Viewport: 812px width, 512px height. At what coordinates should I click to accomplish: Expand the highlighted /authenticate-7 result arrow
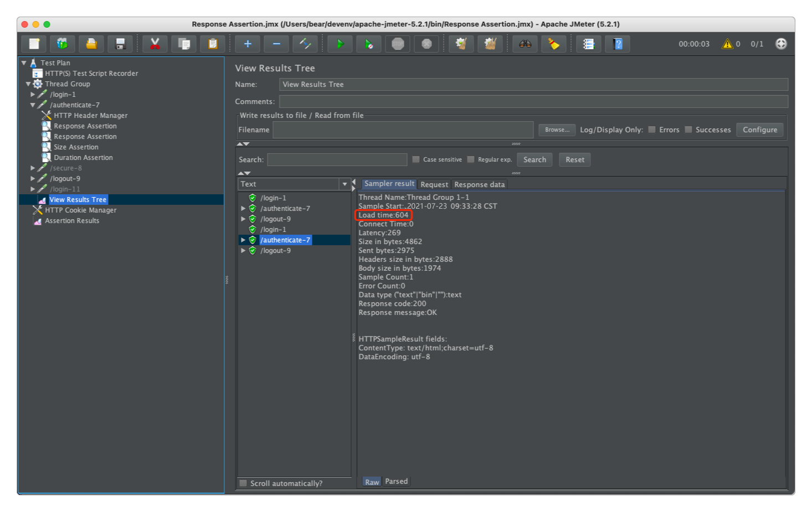[x=243, y=240]
